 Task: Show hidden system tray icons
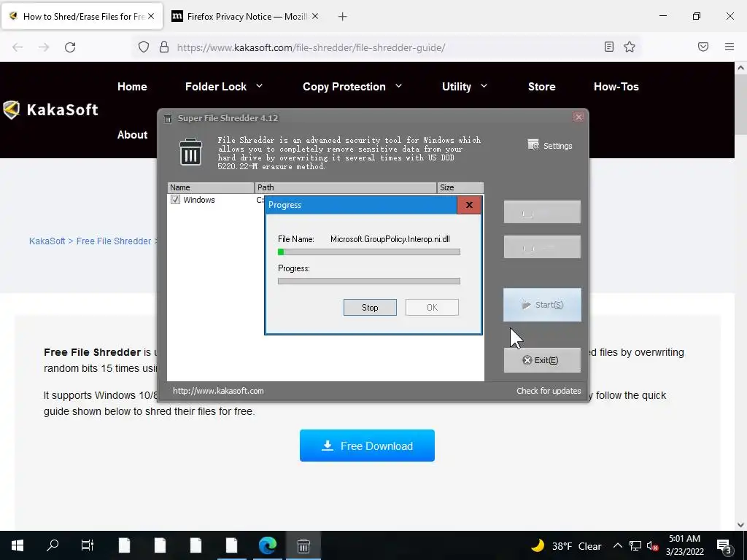[x=617, y=545]
